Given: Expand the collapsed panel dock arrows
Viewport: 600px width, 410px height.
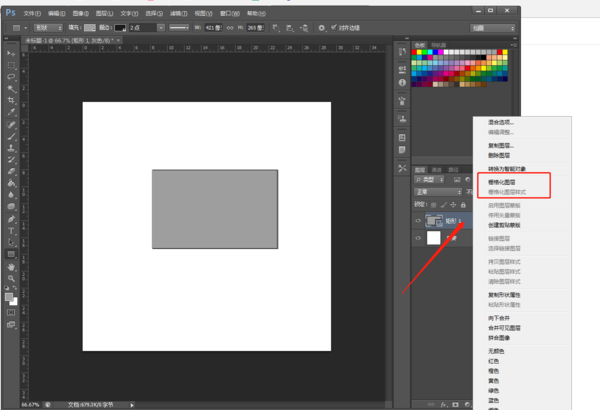Looking at the screenshot, I should (406, 38).
